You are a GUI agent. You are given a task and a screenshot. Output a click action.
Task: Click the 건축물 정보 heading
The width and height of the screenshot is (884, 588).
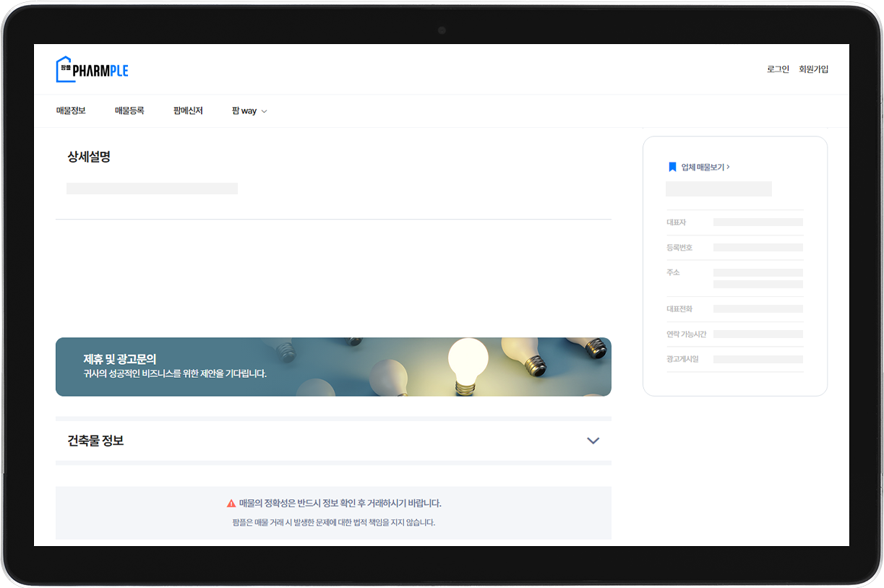click(x=95, y=441)
